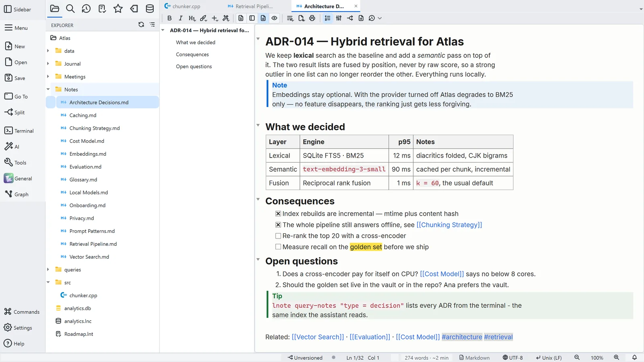Viewport: 644px width, 362px height.
Task: Apply italic formatting from the toolbar
Action: [x=181, y=18]
